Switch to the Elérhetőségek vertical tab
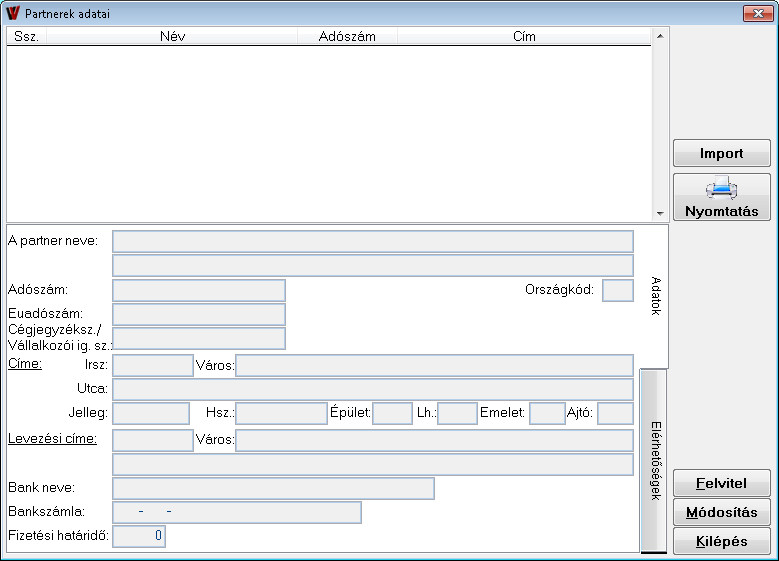 [x=655, y=461]
